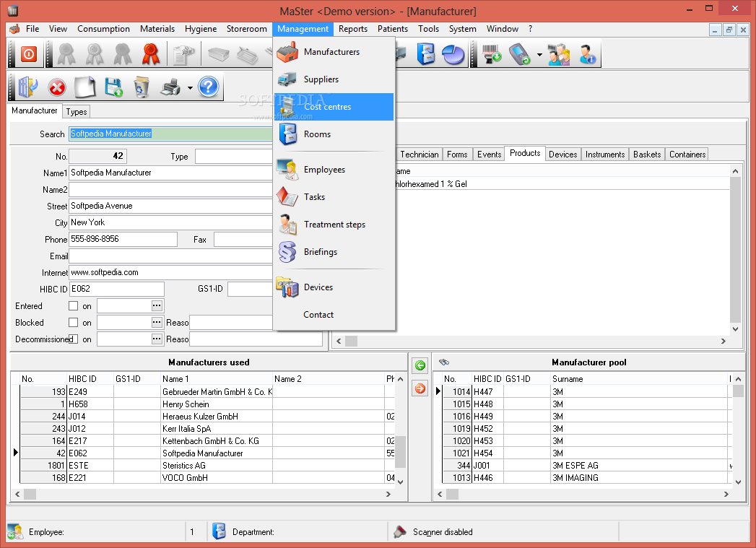Click the exit door icon
Viewport: 756px width, 548px height.
click(27, 87)
